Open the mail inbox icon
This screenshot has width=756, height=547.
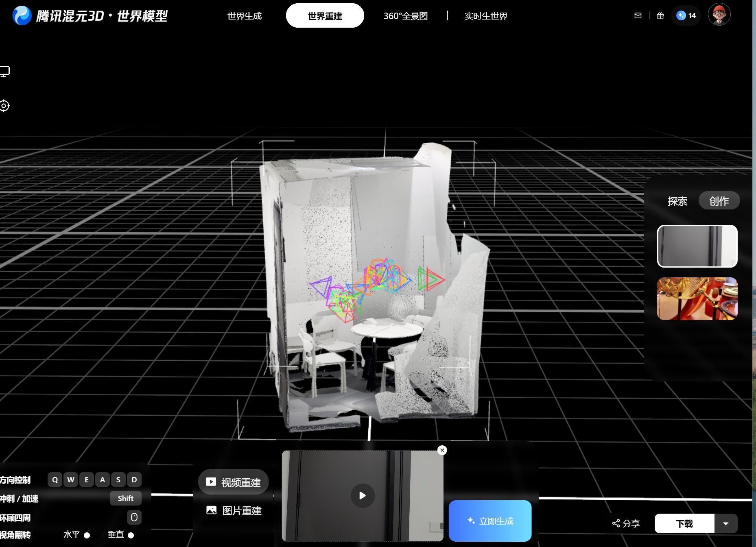click(x=638, y=15)
